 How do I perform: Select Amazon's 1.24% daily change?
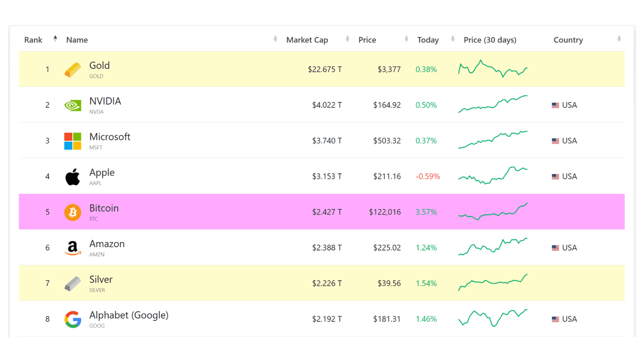[x=426, y=248]
